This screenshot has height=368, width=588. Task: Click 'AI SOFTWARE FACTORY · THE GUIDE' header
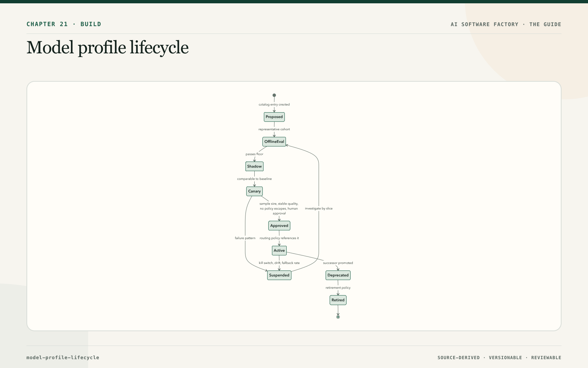[506, 24]
